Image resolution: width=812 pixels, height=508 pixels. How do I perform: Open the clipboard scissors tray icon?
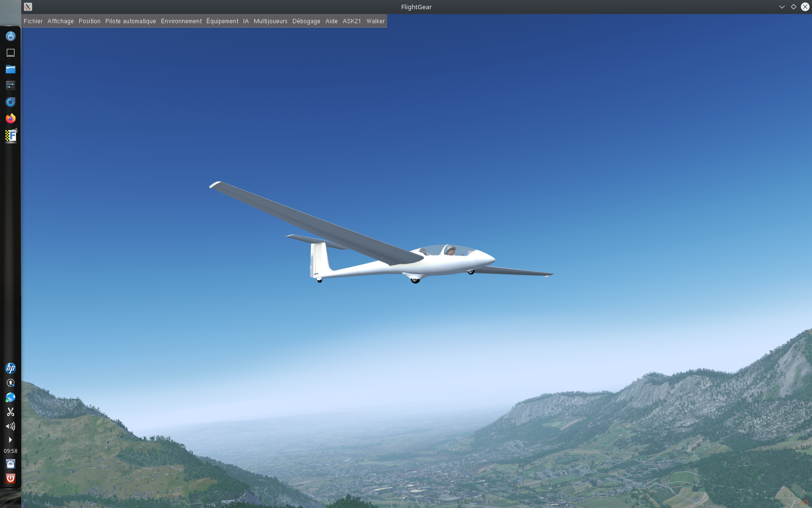click(x=11, y=412)
